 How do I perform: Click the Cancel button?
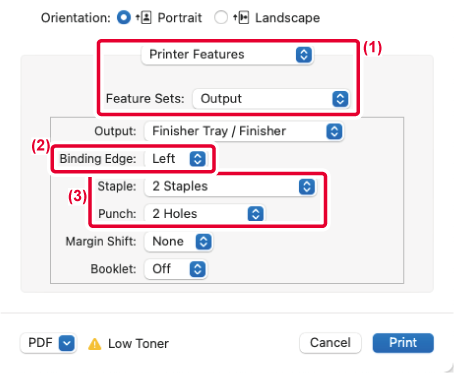pos(330,343)
